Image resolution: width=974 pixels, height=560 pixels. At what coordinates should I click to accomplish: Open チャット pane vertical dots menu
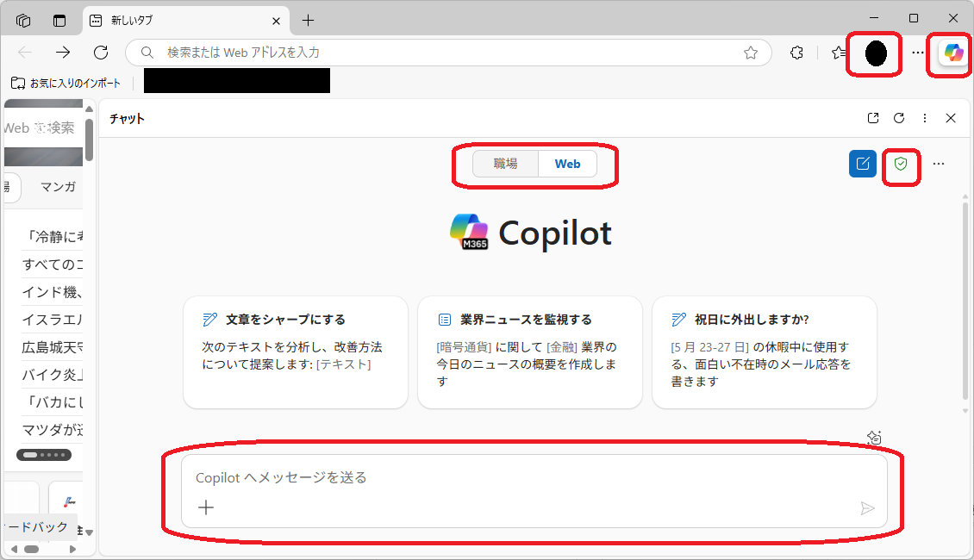925,118
